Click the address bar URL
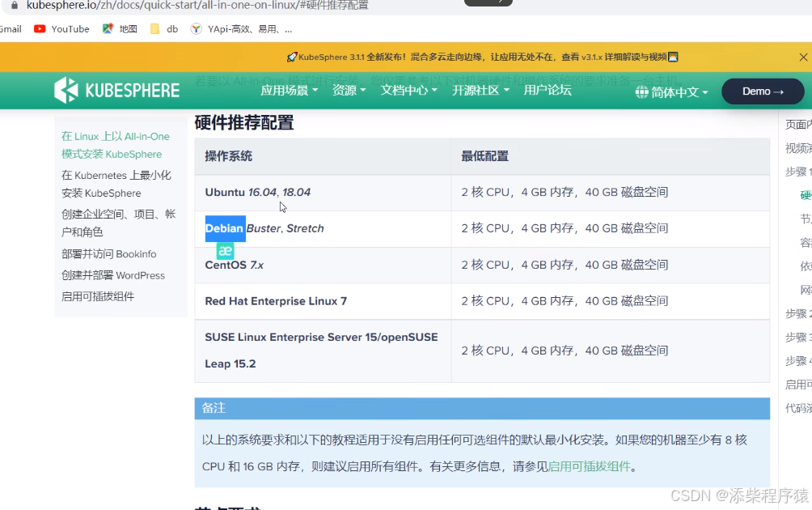This screenshot has width=812, height=510. [x=197, y=5]
